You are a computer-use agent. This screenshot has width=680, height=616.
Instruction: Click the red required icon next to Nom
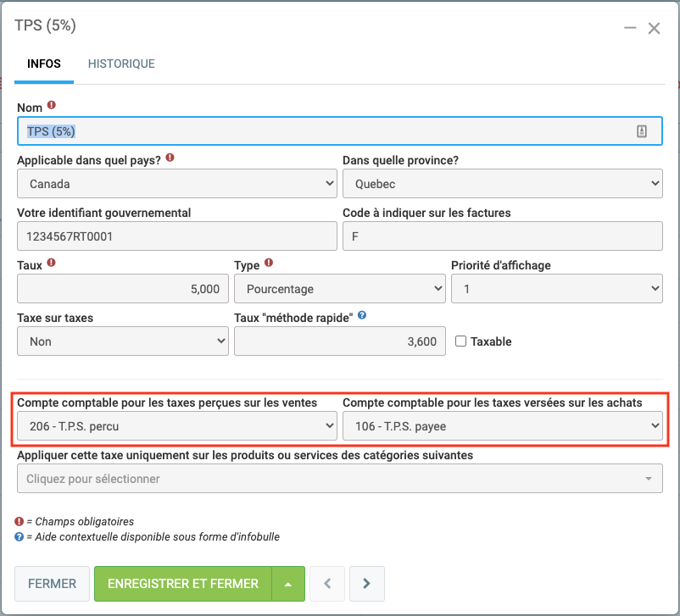[x=52, y=106]
